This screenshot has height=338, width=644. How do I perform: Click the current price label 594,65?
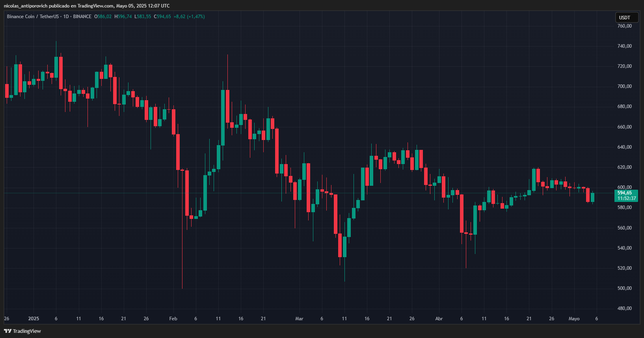[626, 196]
